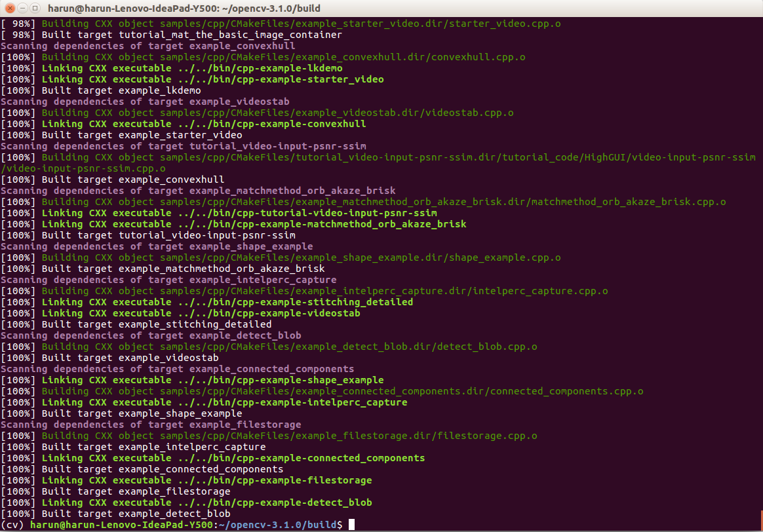Click the cursor block at the prompt
This screenshot has height=532, width=763.
(x=352, y=525)
